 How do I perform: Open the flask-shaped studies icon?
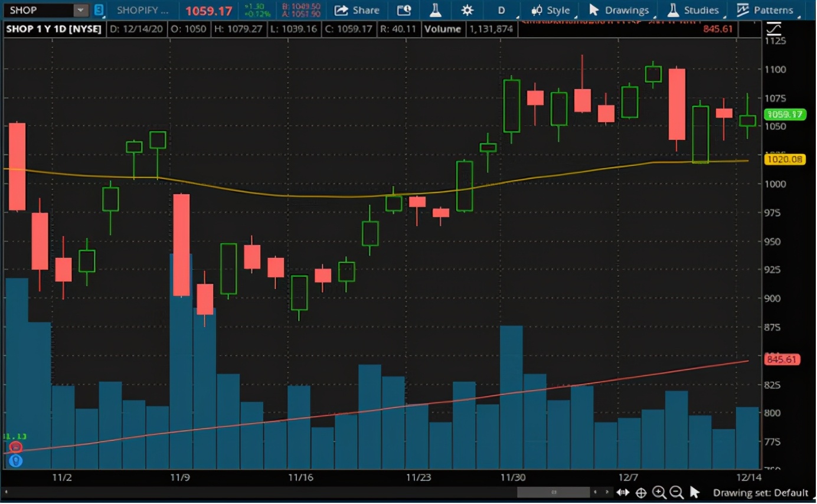[436, 10]
